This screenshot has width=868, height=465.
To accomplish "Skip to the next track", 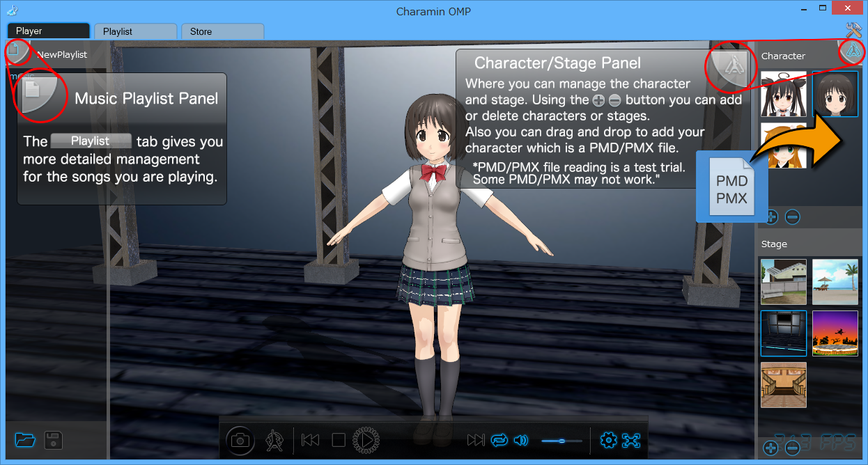I will (476, 440).
